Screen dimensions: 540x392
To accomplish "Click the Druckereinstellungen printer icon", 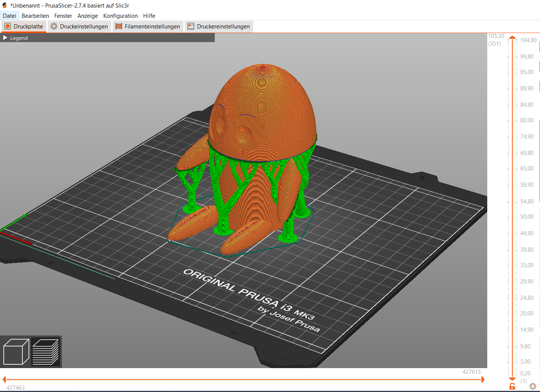I will click(190, 26).
